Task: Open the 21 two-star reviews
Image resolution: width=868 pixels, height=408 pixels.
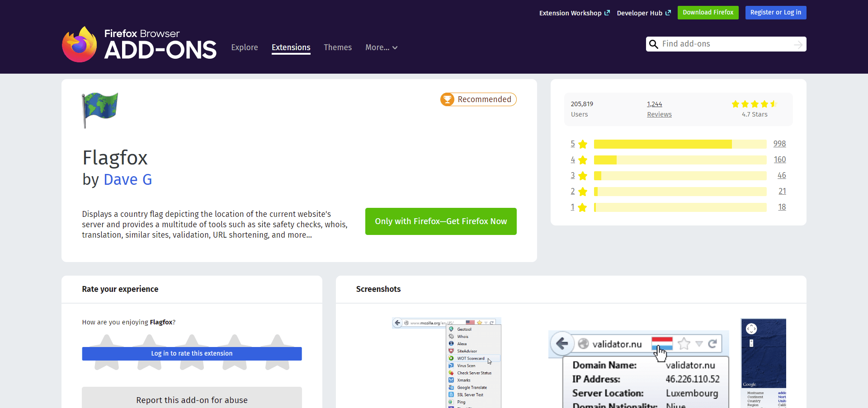Action: 782,191
